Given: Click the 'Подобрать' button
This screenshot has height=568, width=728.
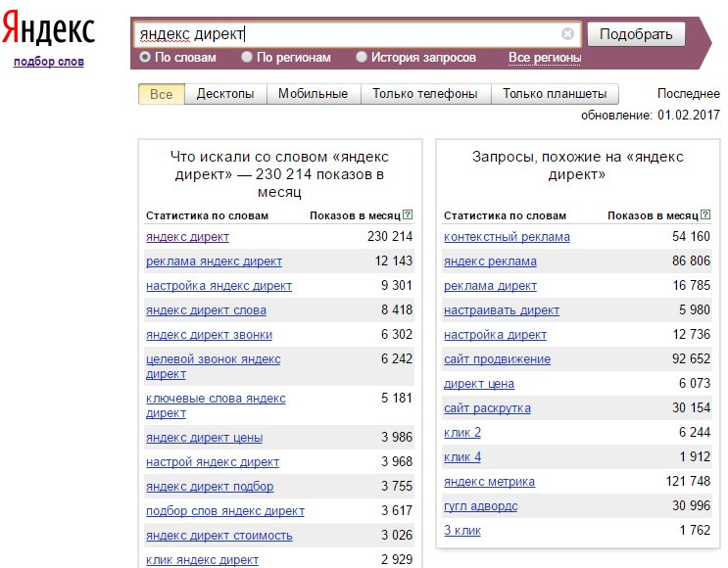Looking at the screenshot, I should click(x=636, y=34).
